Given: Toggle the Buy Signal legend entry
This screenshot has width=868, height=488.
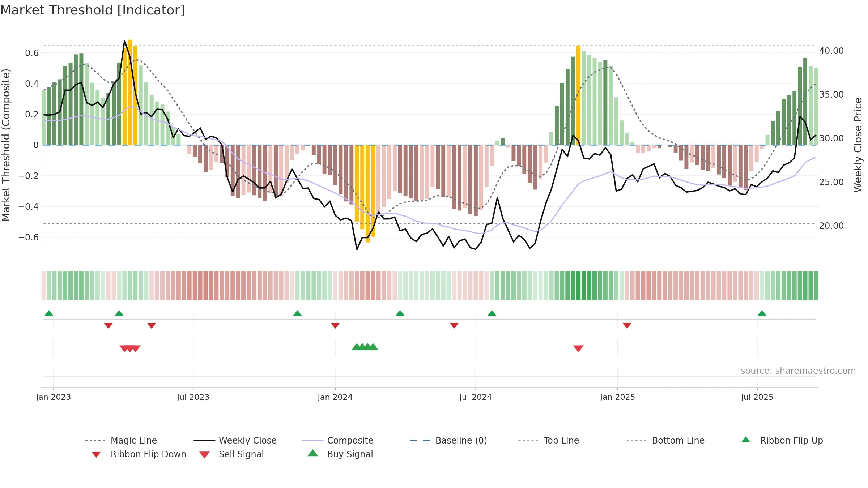Looking at the screenshot, I should 340,454.
